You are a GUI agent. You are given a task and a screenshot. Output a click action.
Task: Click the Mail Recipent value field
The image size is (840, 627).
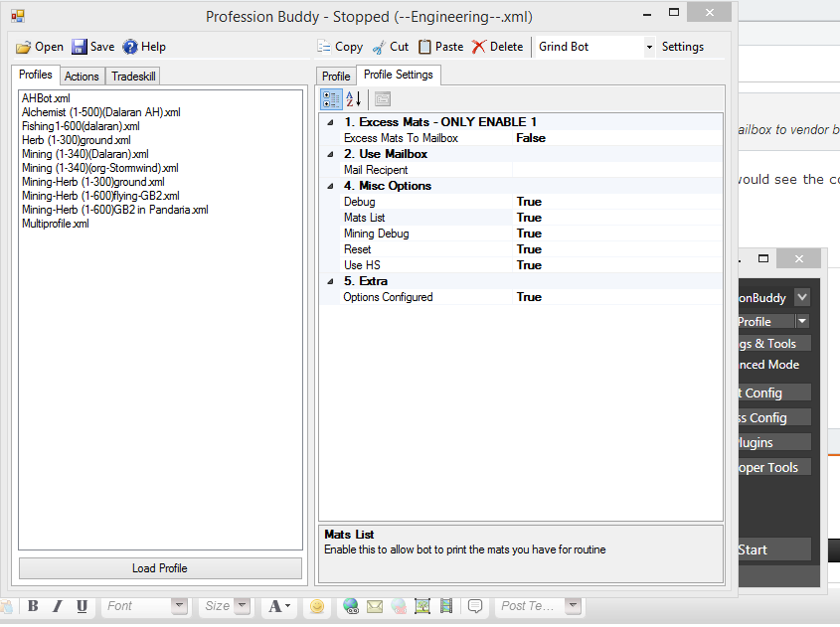617,170
